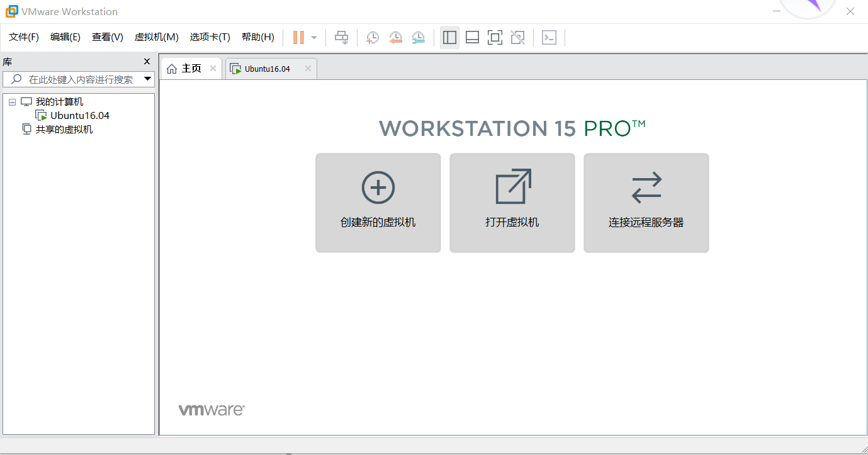Open the power options dropdown arrow

(314, 38)
